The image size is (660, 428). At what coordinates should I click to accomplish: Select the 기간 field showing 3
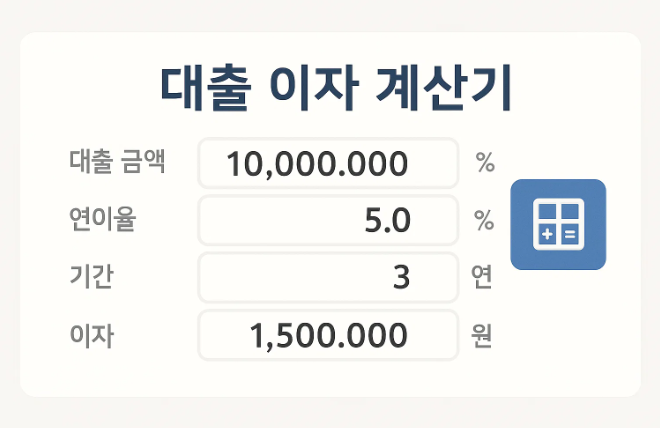click(x=328, y=277)
